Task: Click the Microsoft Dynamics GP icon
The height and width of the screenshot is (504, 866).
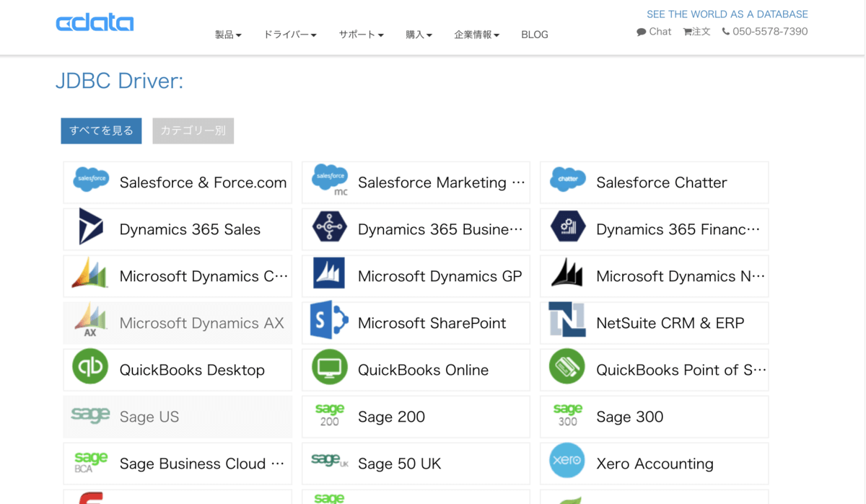Action: pos(329,273)
